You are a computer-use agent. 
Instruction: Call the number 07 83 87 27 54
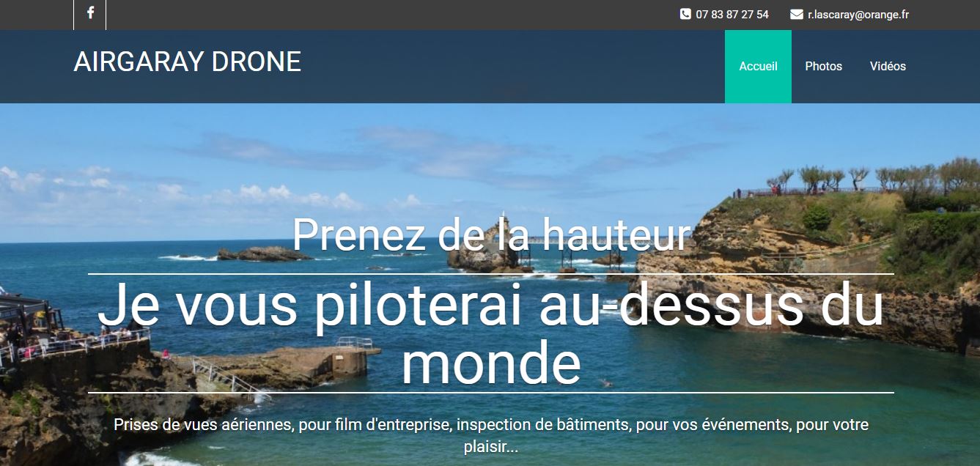(x=732, y=15)
